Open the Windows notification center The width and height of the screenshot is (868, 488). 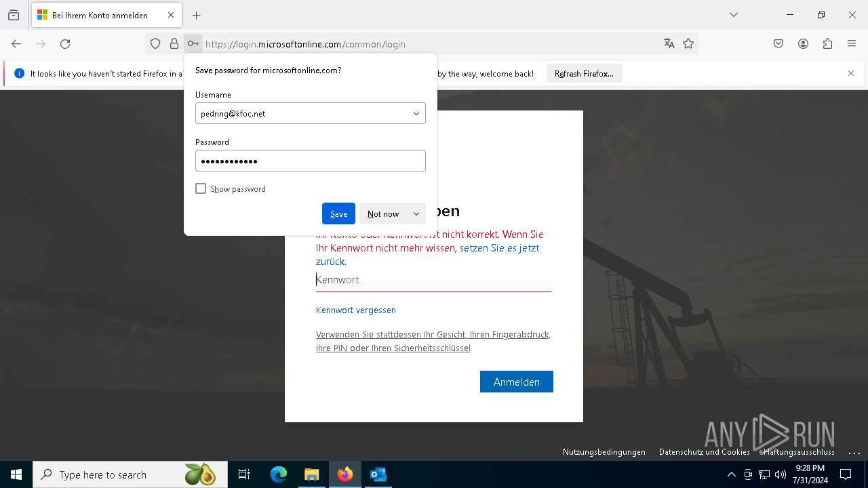[x=846, y=474]
